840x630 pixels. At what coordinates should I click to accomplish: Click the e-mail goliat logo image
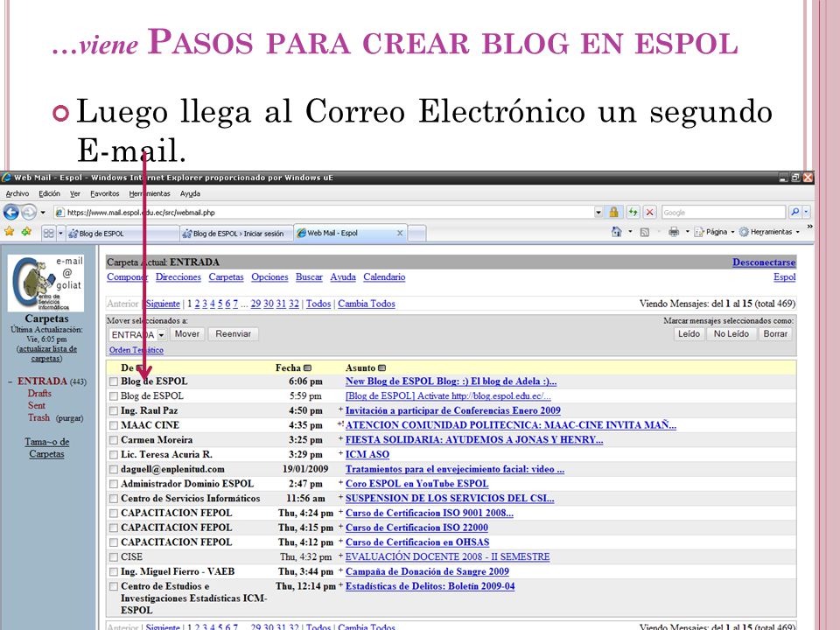(46, 283)
